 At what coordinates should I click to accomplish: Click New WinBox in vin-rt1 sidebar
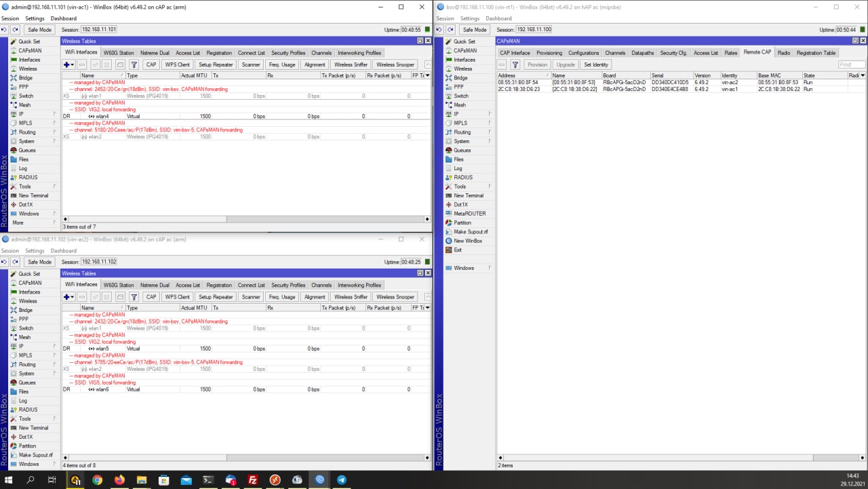[468, 241]
